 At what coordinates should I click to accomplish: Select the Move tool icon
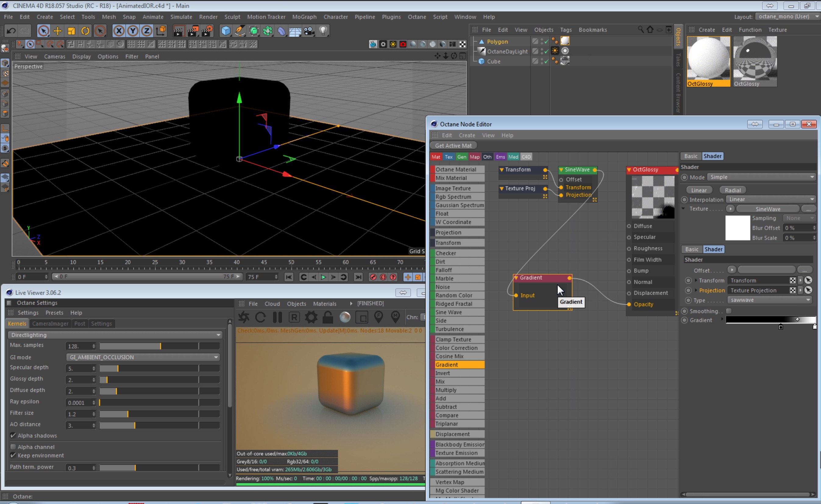57,31
